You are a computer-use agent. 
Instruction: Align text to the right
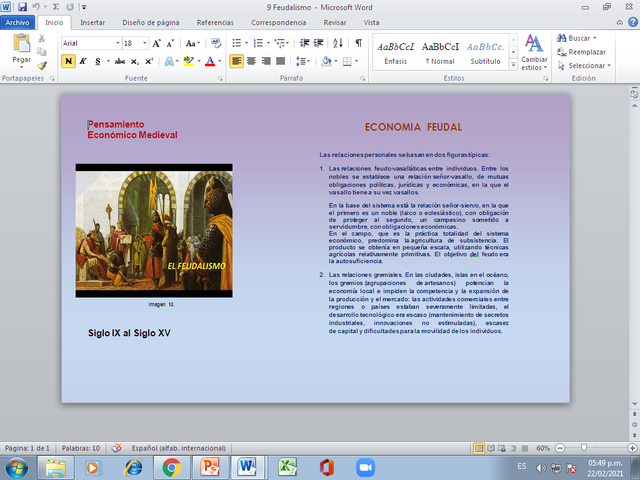(x=266, y=61)
